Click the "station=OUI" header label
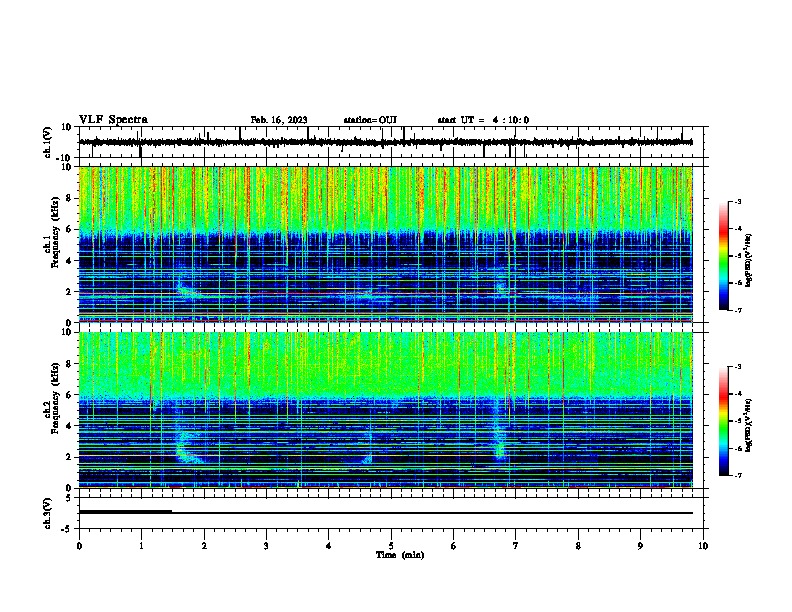This screenshot has width=792, height=612. point(370,120)
